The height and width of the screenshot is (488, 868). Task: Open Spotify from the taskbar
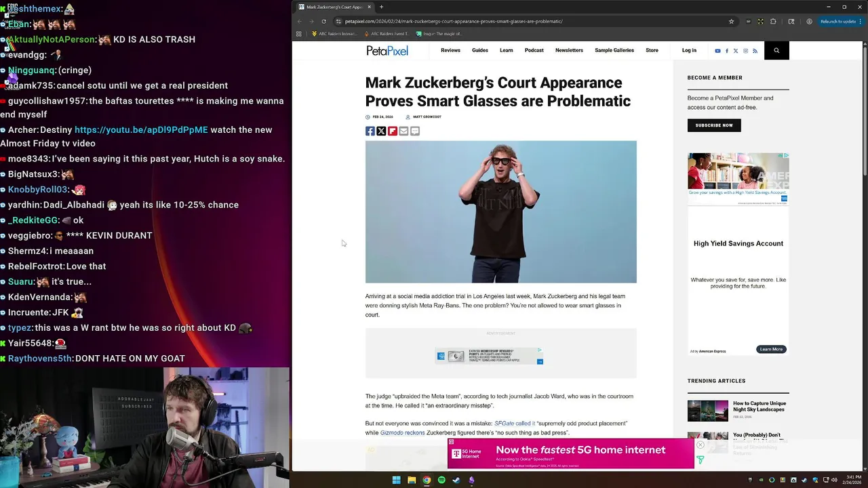[441, 480]
